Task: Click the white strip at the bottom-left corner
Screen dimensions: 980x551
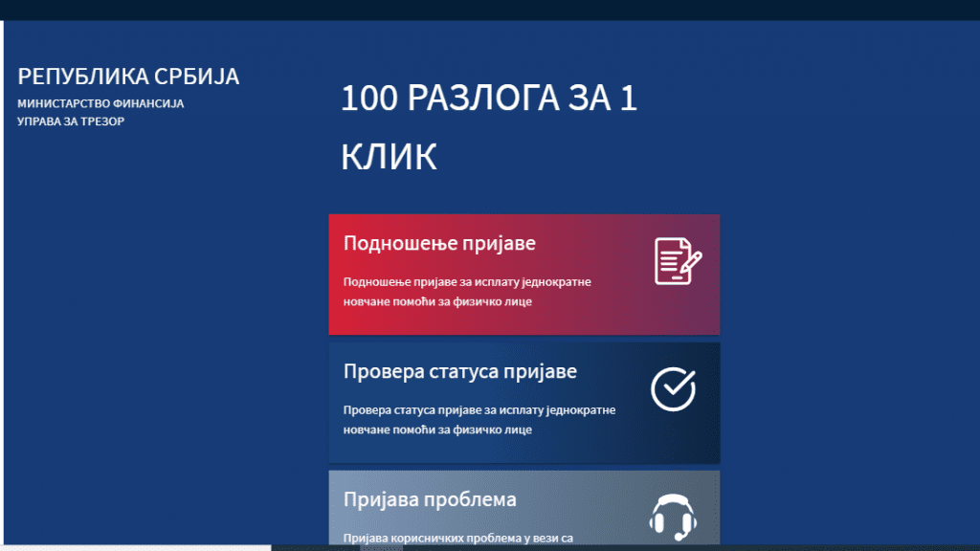Action: point(134,548)
